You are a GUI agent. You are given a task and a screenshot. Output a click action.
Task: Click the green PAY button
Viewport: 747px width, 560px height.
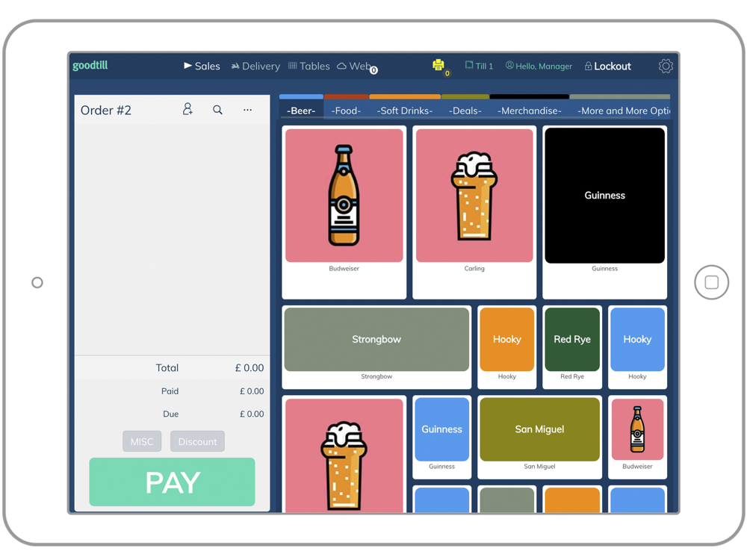172,482
